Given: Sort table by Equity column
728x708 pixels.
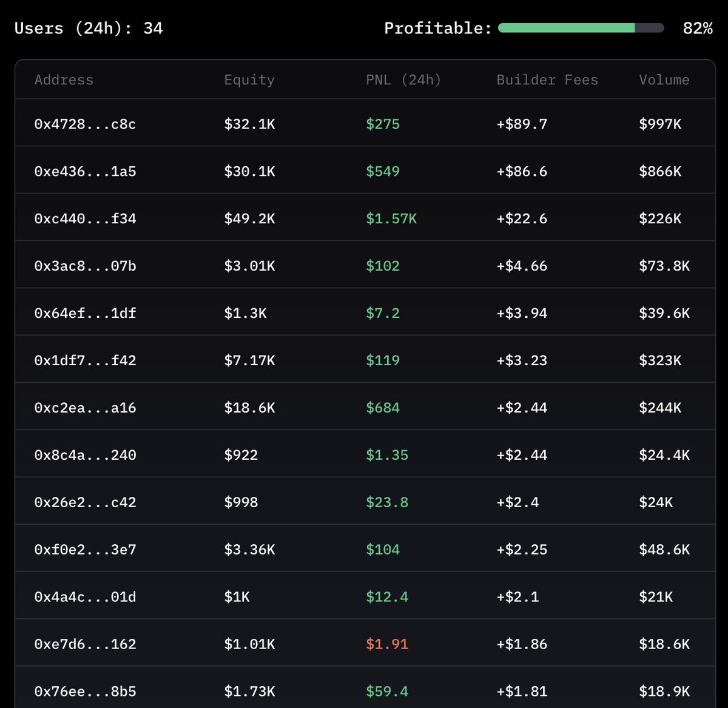Looking at the screenshot, I should pos(249,79).
